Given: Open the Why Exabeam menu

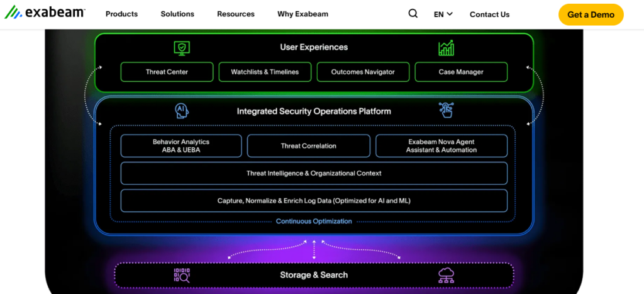Looking at the screenshot, I should pyautogui.click(x=303, y=14).
